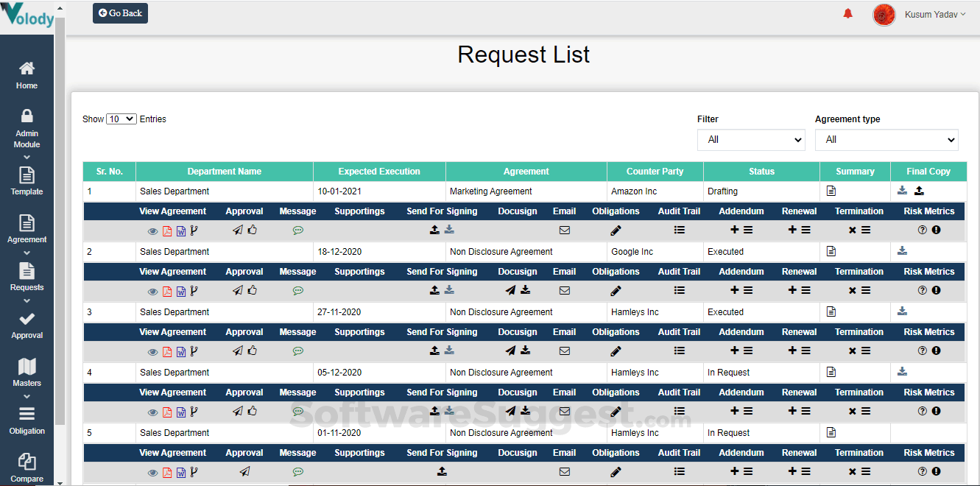The height and width of the screenshot is (486, 980).
Task: Click the Go Back button
Action: 120,13
